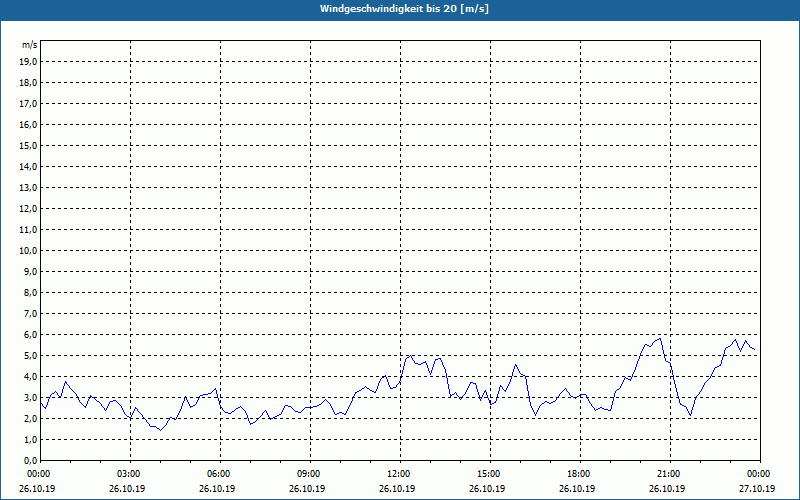Click the '0,0' y-axis label

30,461
